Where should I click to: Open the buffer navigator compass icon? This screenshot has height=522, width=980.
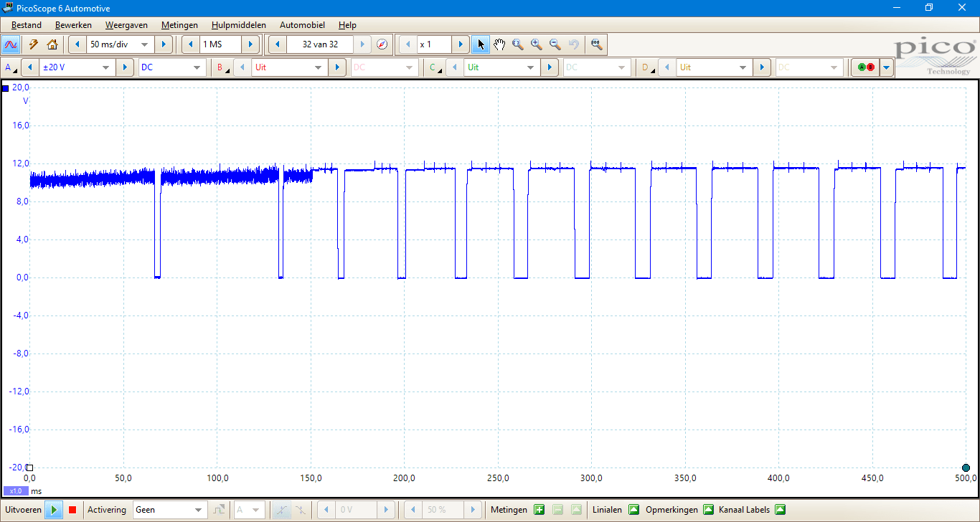382,44
